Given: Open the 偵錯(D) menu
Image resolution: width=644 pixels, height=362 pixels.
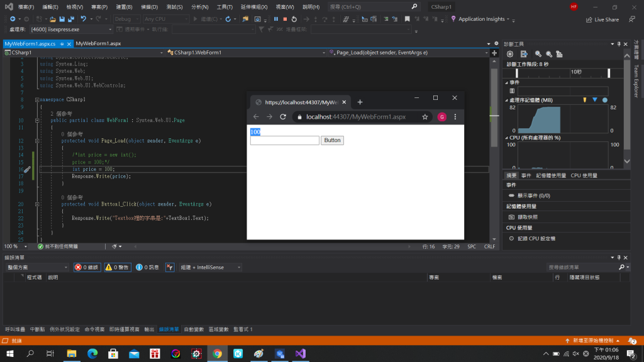Looking at the screenshot, I should coord(150,7).
